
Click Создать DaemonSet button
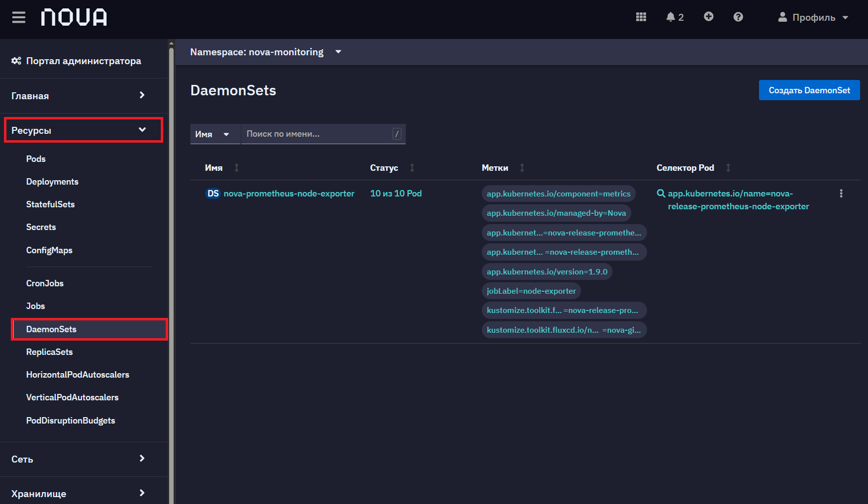point(809,90)
